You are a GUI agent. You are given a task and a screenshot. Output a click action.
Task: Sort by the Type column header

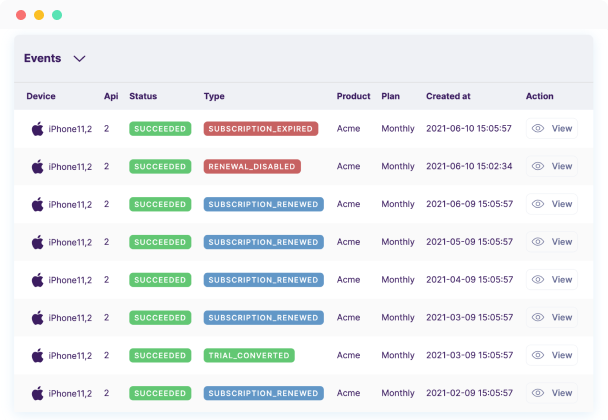pos(214,96)
